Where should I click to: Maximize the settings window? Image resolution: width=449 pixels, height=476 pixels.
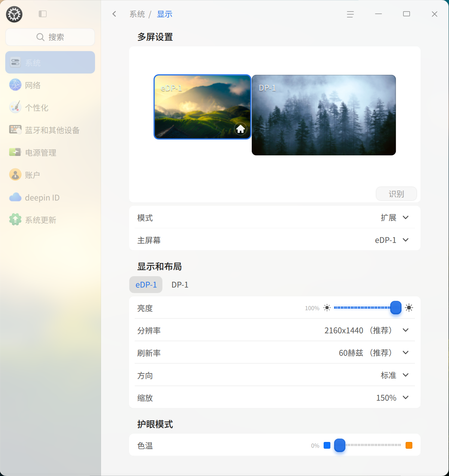[406, 14]
